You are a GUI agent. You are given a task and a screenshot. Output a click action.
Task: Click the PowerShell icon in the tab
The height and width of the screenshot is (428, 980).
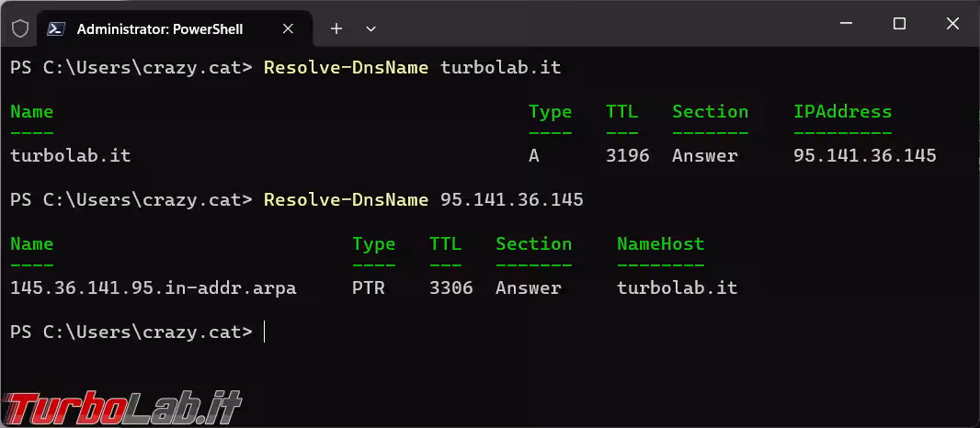(x=56, y=28)
